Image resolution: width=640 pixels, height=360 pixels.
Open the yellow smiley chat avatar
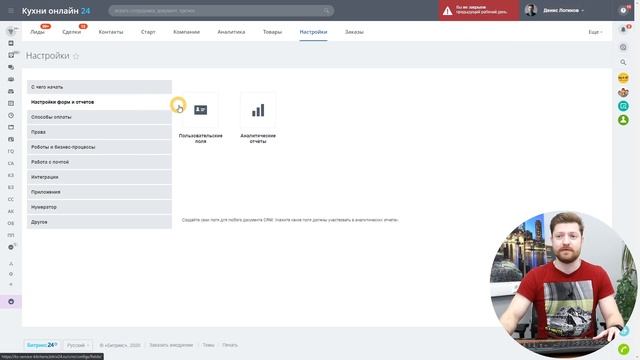623,78
